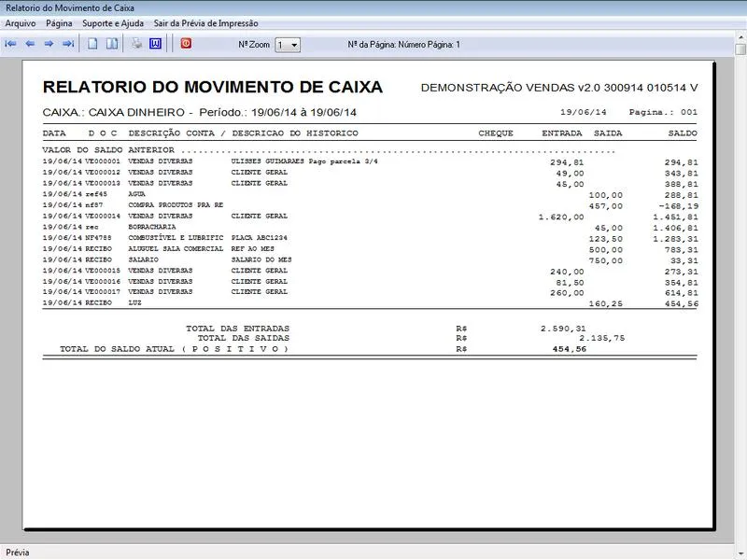Go to the first page using toolbar arrow
This screenshot has height=560, width=747.
pos(10,44)
